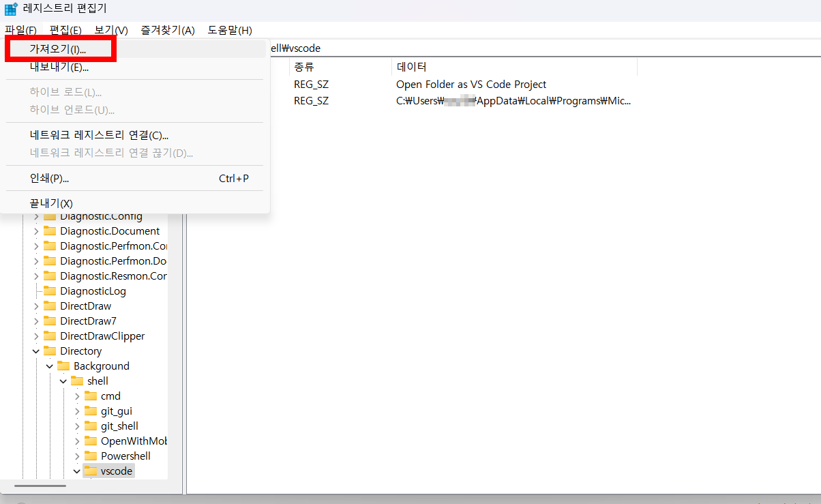Choose 가져오기(I)... from the File menu
Screen dimensions: 821x504
pos(136,49)
